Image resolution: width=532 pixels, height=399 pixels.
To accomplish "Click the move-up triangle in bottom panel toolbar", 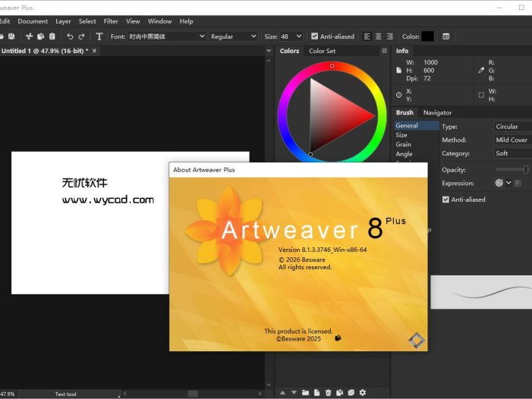I will (x=282, y=393).
